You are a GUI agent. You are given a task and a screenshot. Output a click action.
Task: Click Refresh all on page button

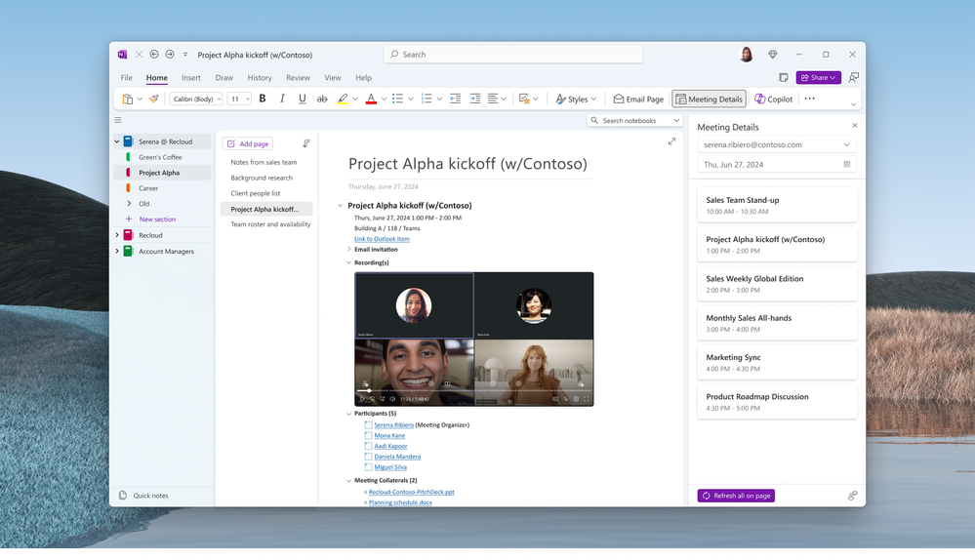pyautogui.click(x=736, y=496)
